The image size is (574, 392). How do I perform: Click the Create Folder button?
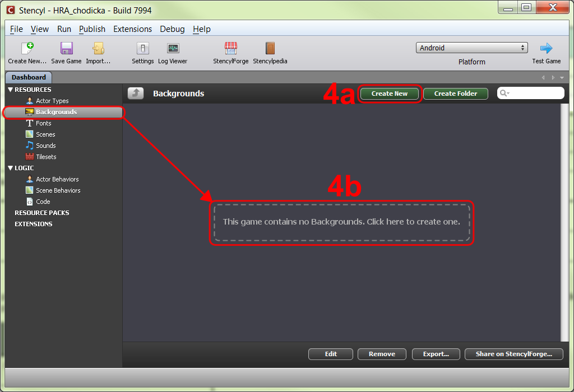coord(455,94)
